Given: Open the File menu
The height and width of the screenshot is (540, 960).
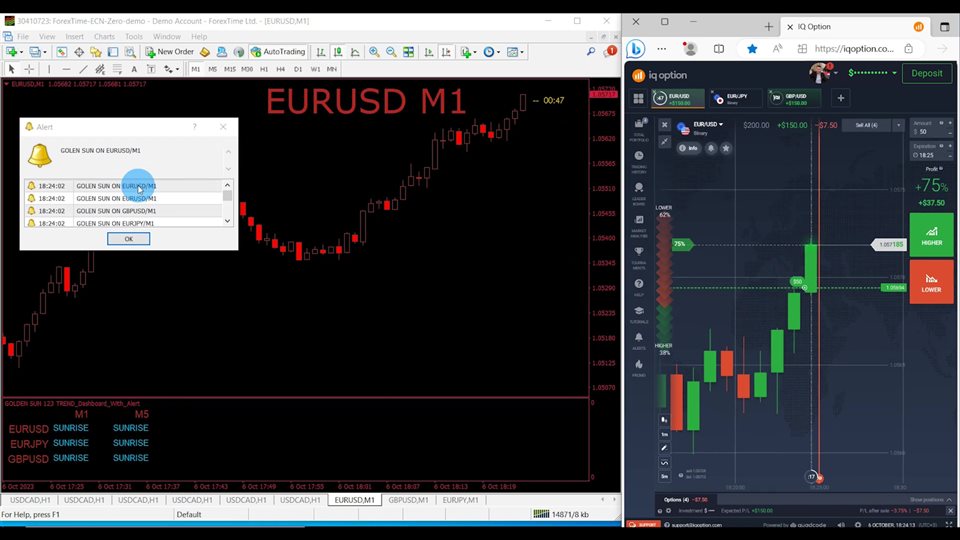Looking at the screenshot, I should 23,37.
